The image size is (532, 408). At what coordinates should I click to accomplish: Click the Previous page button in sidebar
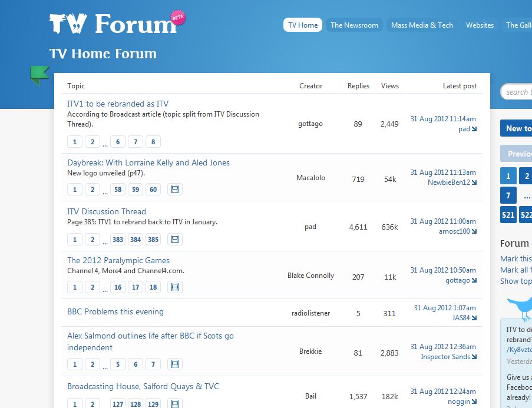(x=517, y=154)
